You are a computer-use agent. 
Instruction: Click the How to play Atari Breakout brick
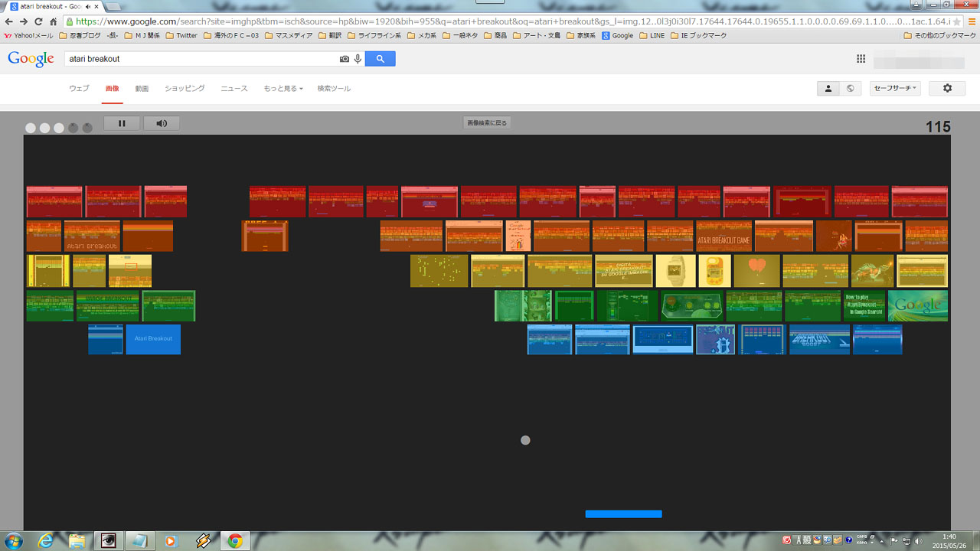(x=864, y=305)
